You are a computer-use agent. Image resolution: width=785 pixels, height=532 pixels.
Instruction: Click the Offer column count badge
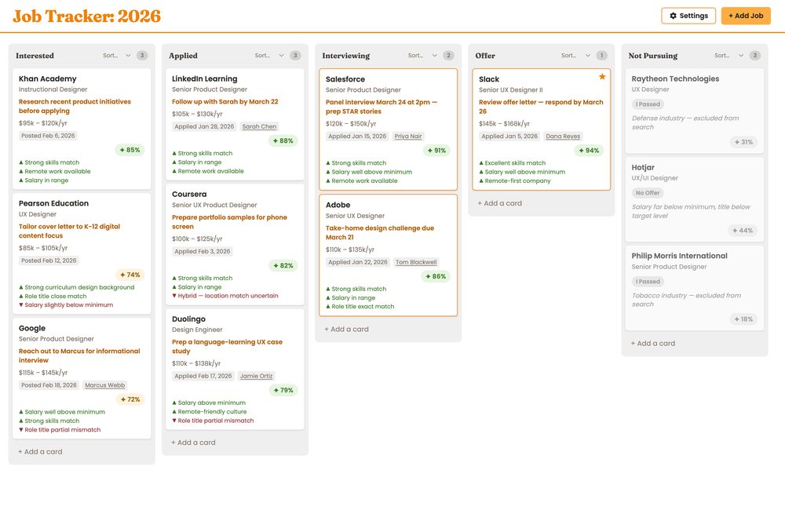pos(602,56)
